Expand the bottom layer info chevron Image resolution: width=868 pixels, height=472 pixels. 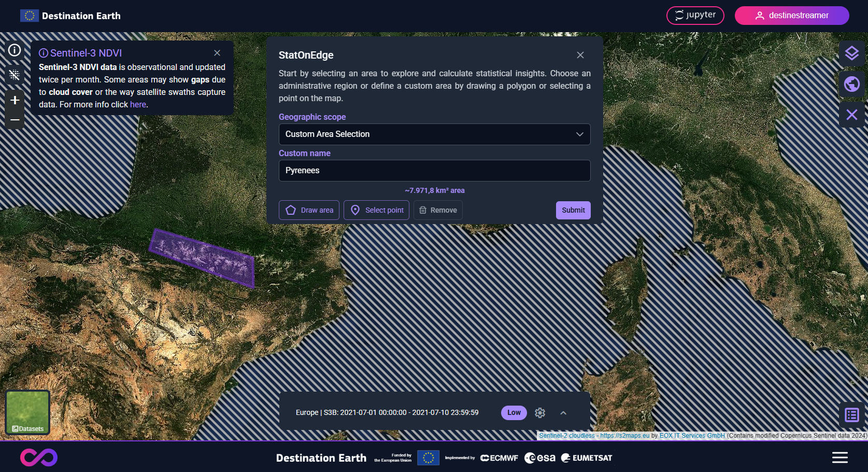click(x=563, y=413)
